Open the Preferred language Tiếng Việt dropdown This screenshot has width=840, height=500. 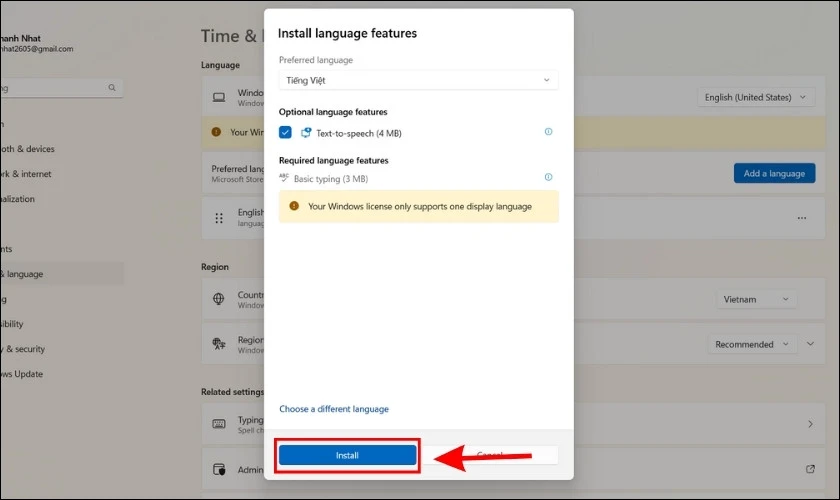tap(418, 80)
